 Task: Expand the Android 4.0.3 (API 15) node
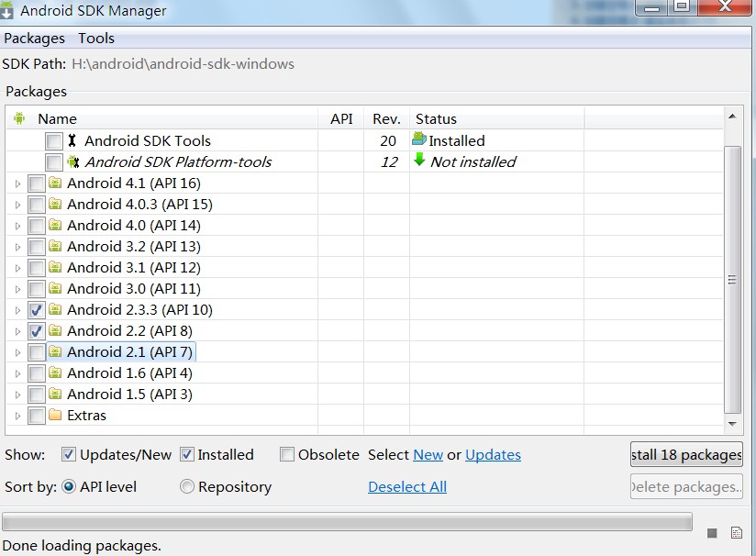(x=17, y=205)
